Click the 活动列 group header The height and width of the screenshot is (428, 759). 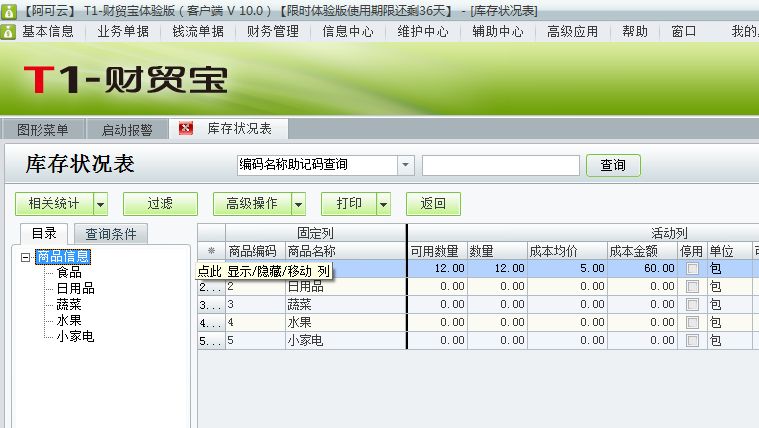pos(669,233)
